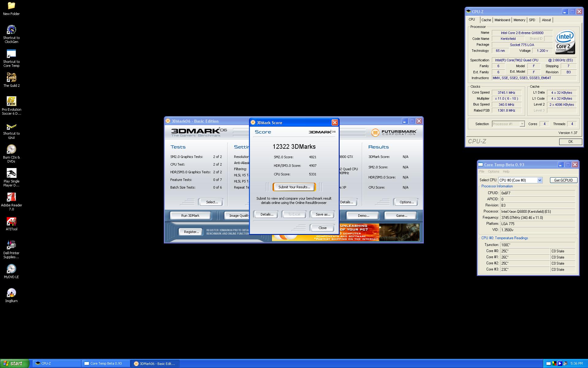Click Save as button in Score dialog
Viewport: 588px width, 368px height.
(323, 214)
